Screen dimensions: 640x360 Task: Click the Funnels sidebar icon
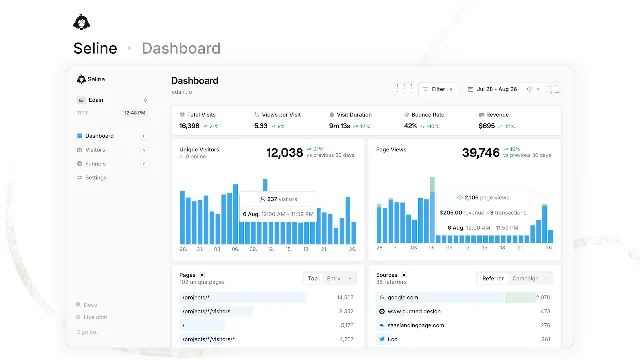[x=80, y=164]
